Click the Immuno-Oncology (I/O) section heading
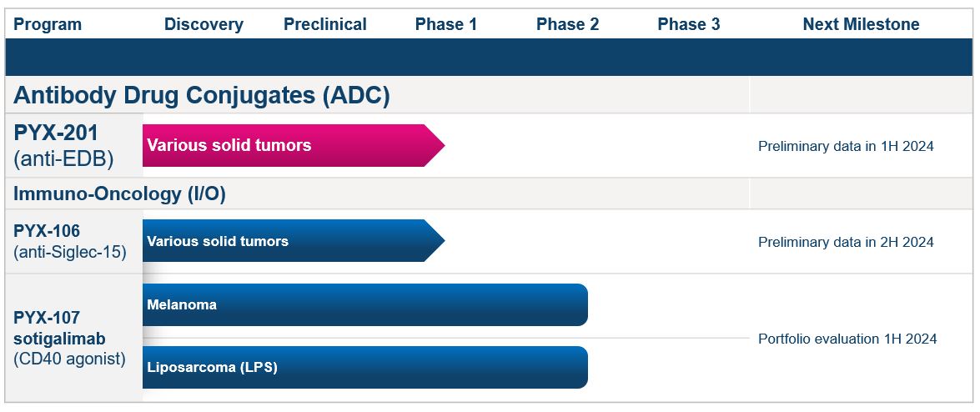Image resolution: width=980 pixels, height=412 pixels. point(119,193)
